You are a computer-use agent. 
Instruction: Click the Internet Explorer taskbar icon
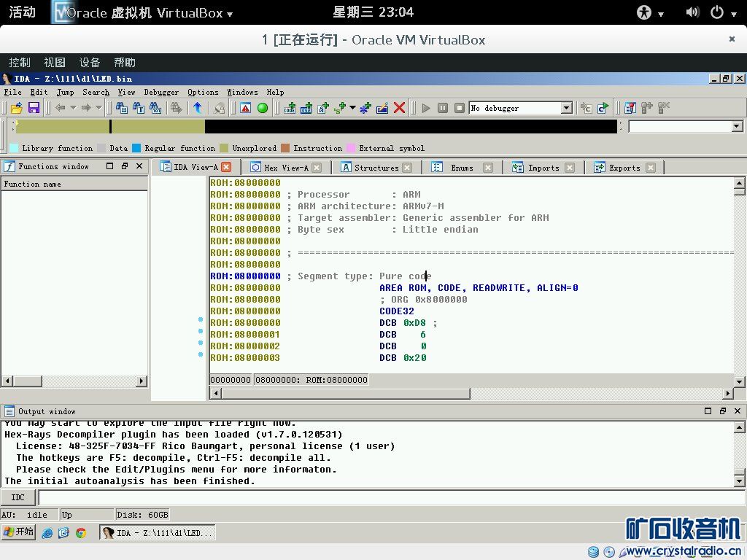pyautogui.click(x=47, y=533)
